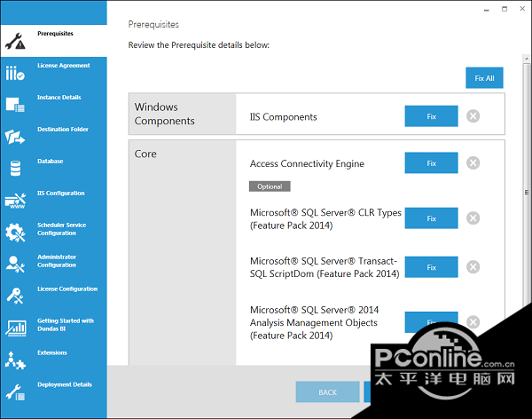The width and height of the screenshot is (532, 419).
Task: Select the Instance Details step
Action: click(x=53, y=105)
